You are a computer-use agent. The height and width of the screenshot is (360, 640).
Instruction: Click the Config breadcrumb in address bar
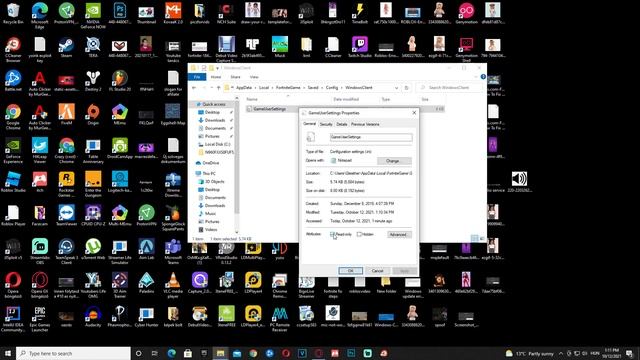332,88
